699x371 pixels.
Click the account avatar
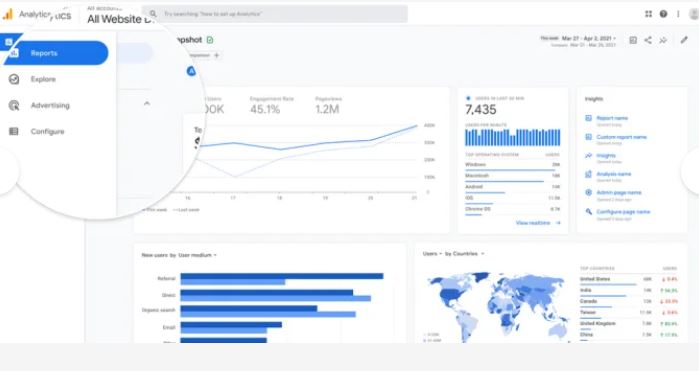[x=694, y=14]
